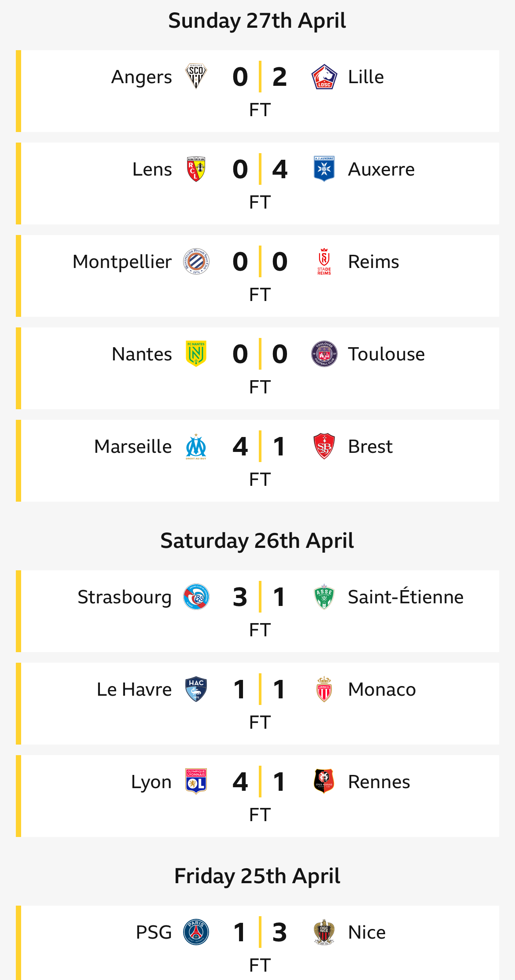Click the Angers SCO club crest
Image resolution: width=515 pixels, height=980 pixels.
pyautogui.click(x=196, y=77)
